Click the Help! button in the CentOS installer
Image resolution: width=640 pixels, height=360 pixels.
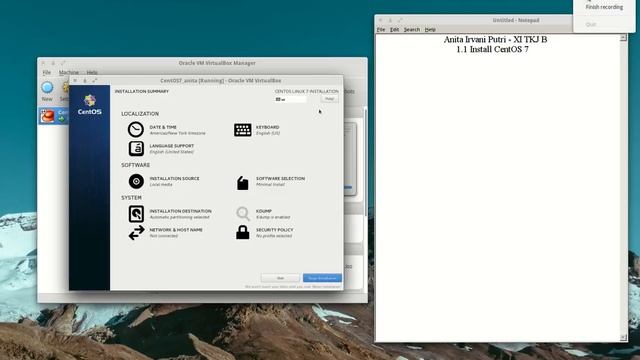coord(329,99)
